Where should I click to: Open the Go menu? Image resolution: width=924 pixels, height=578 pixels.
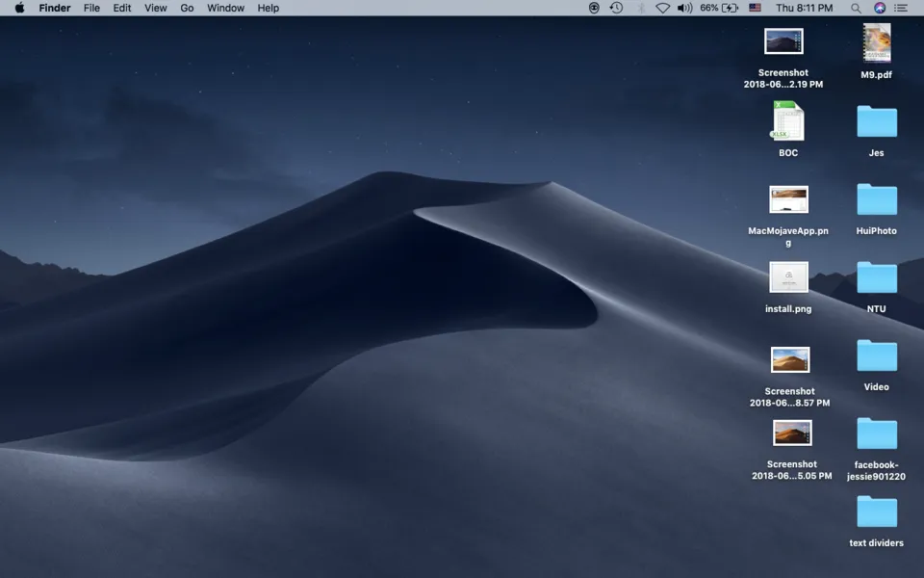(187, 8)
